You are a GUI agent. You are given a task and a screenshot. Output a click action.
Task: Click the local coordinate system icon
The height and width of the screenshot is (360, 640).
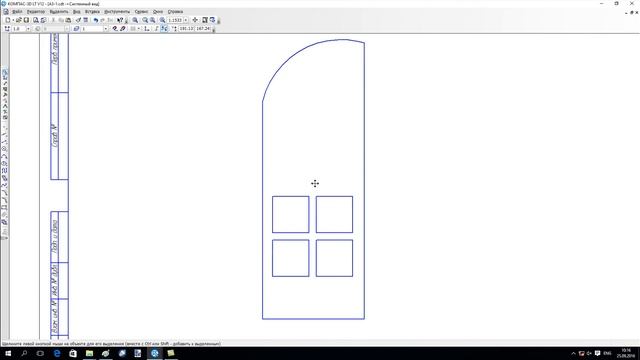[147, 29]
